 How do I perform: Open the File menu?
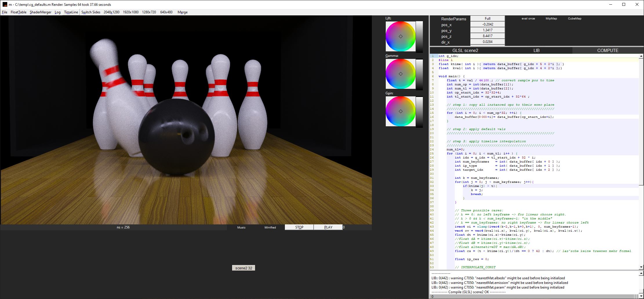5,12
